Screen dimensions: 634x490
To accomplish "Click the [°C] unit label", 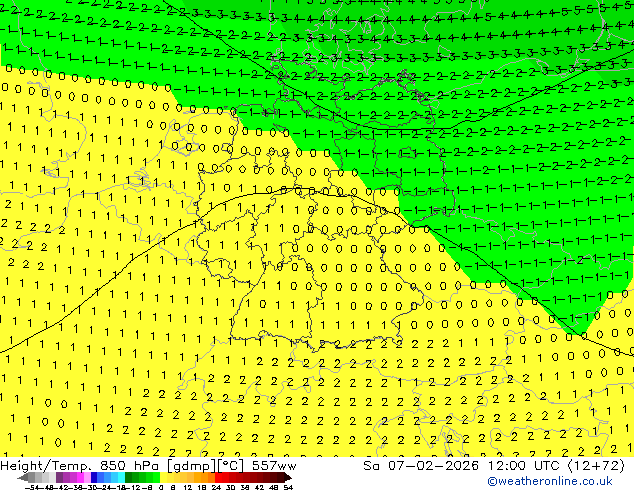I will pyautogui.click(x=231, y=466).
